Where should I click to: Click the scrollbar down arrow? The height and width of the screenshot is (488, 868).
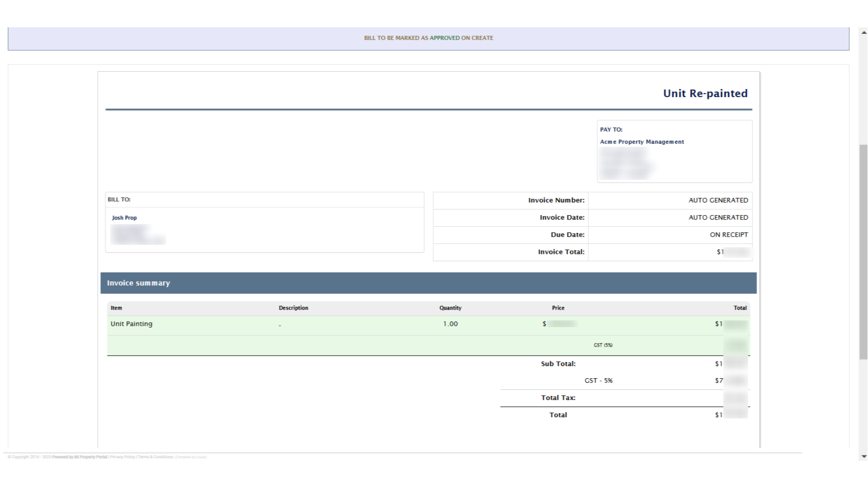click(864, 456)
